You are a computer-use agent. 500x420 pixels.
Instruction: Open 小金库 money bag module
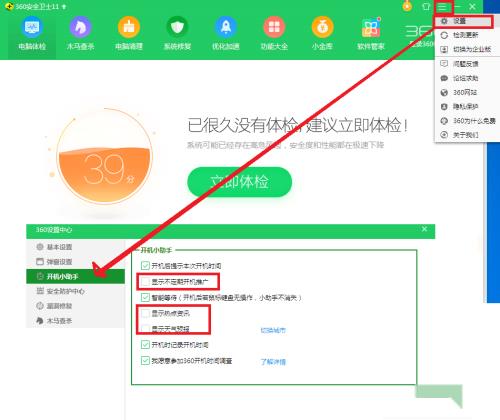322,34
